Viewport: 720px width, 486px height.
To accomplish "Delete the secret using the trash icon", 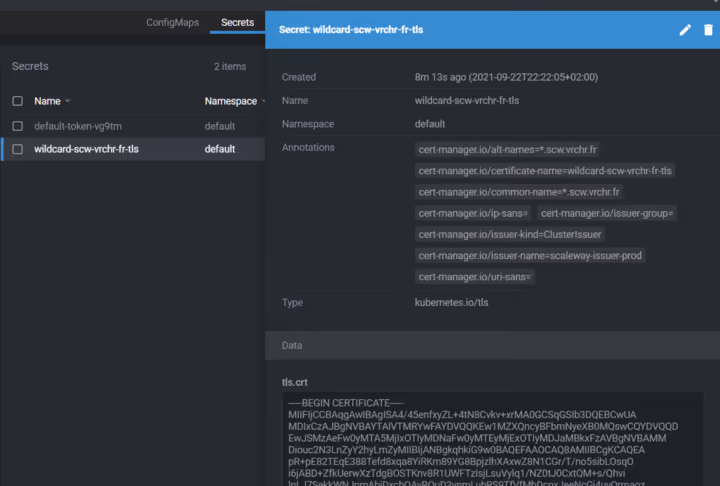I will click(708, 30).
